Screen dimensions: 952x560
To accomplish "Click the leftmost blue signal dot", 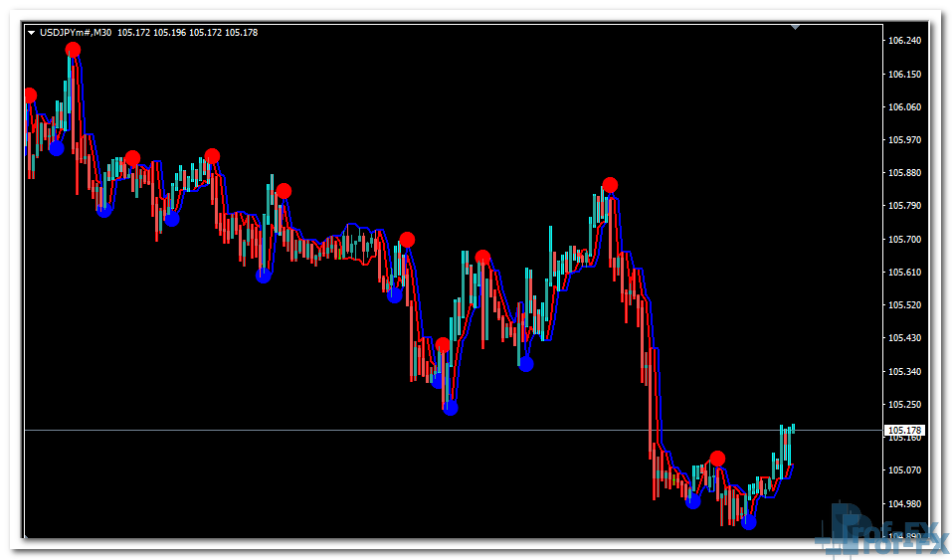I will click(x=57, y=148).
